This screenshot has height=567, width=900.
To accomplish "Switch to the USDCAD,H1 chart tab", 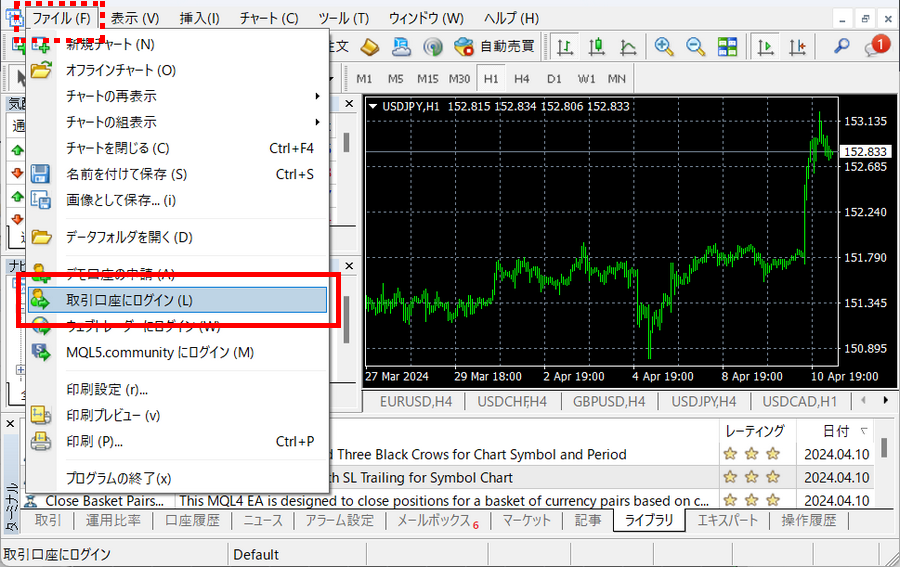I will (800, 402).
